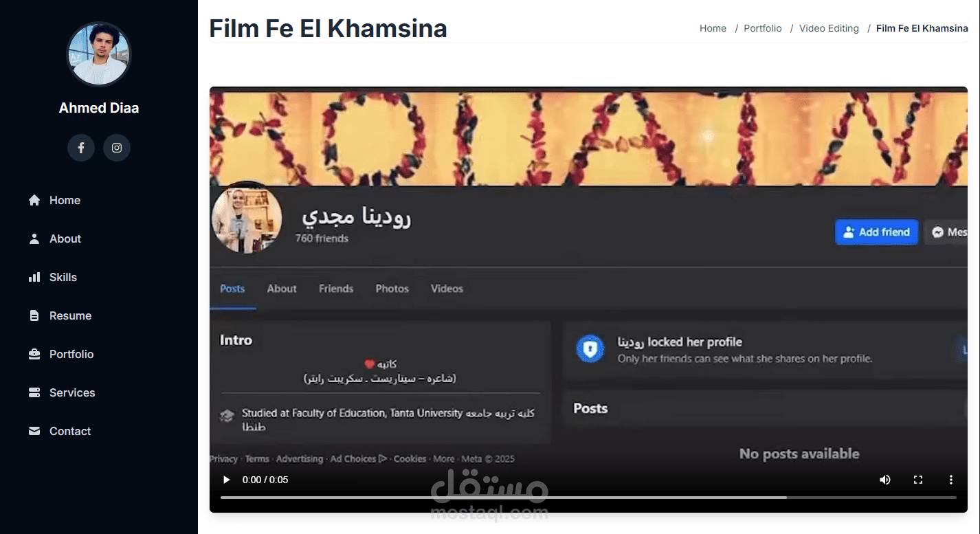This screenshot has height=534, width=980.
Task: Open the Instagram social icon in sidebar
Action: coord(117,148)
